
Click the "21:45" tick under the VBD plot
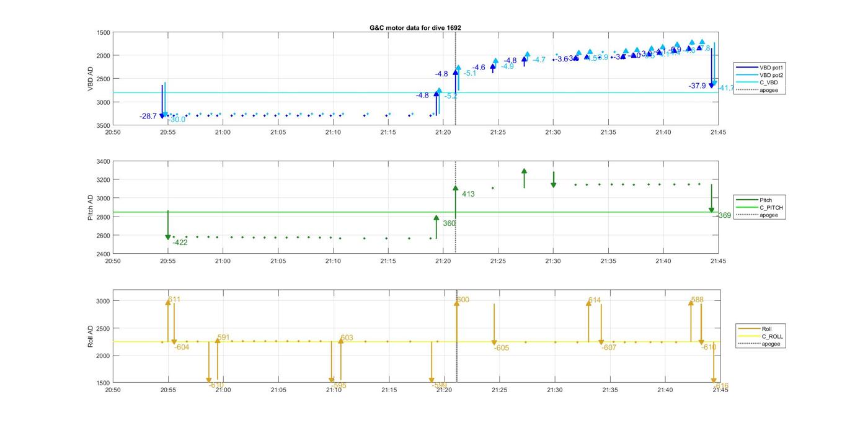(x=719, y=132)
